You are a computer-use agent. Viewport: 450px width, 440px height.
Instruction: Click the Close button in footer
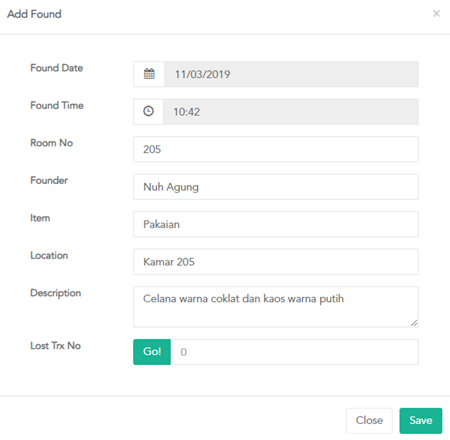(x=369, y=421)
